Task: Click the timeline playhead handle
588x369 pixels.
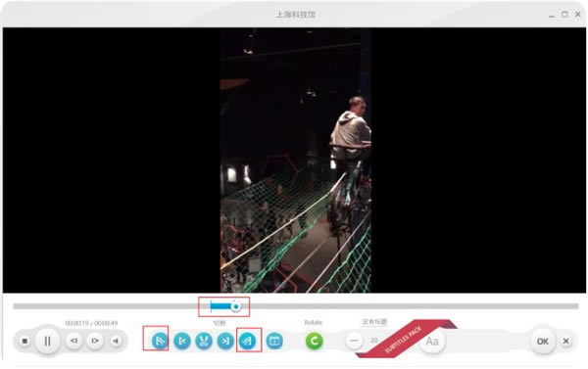Action: (x=236, y=306)
